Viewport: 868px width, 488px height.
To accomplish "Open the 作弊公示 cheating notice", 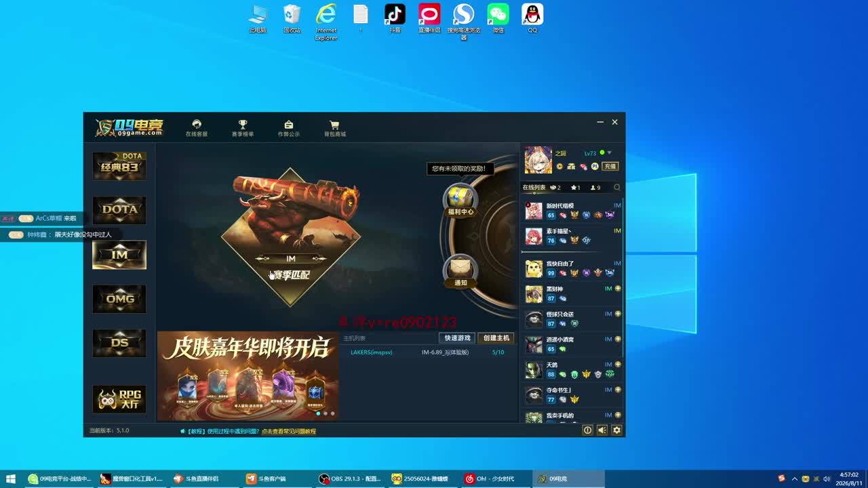I will tap(289, 128).
